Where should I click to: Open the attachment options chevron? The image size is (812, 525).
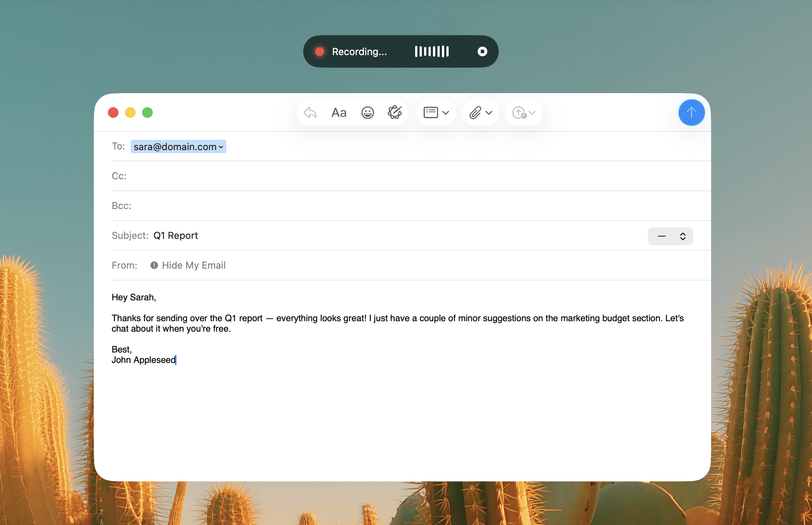489,112
